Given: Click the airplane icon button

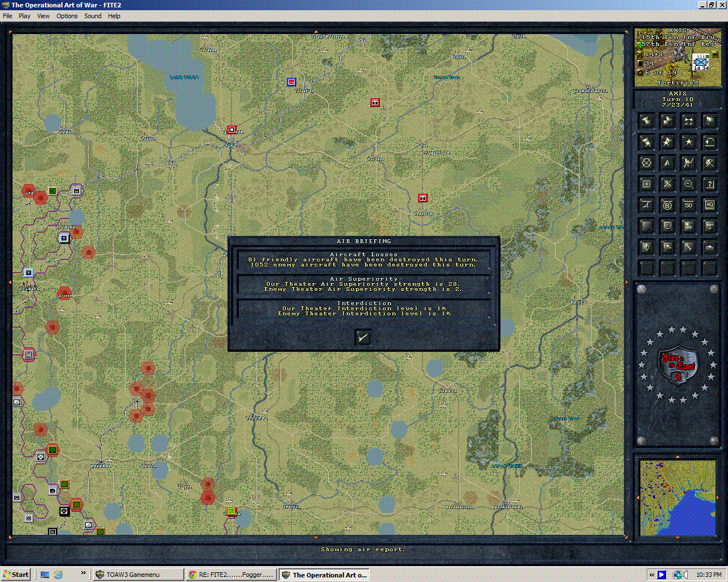Looking at the screenshot, I should click(x=709, y=226).
